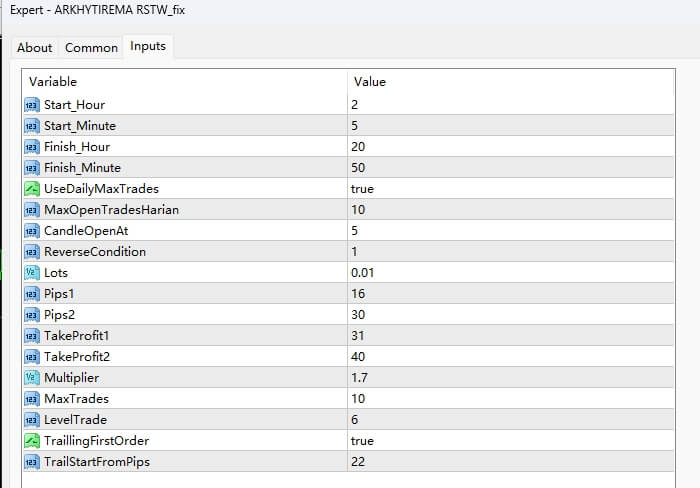Viewport: 700px width, 488px height.
Task: Toggle the UseDailyMaxTrades true value
Action: 362,188
